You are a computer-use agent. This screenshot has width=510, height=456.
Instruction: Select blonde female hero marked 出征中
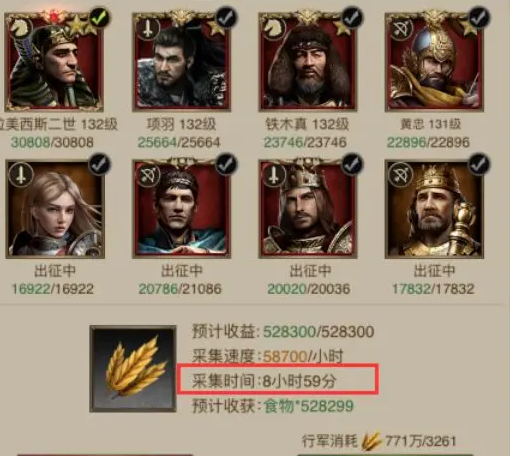[x=55, y=209]
